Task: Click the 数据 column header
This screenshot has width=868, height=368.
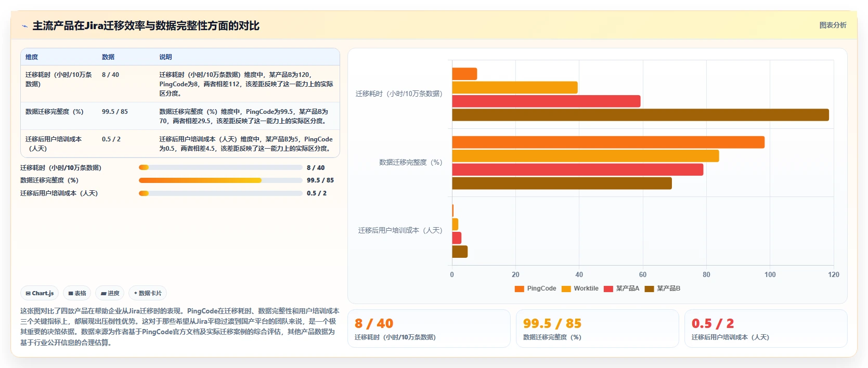Action: pyautogui.click(x=108, y=57)
